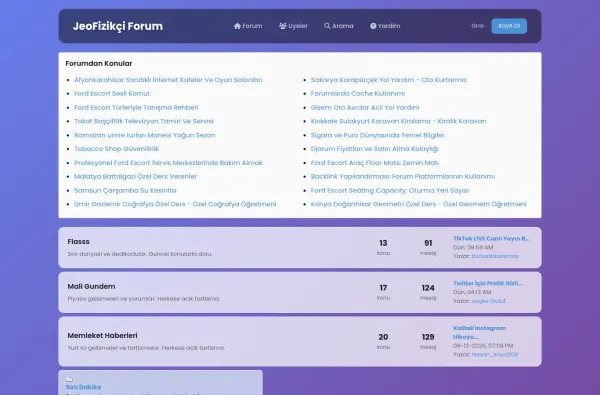Click the 09-12-2025, 07:09 PM timestamp
Viewport: 600px width, 395px height.
click(483, 346)
